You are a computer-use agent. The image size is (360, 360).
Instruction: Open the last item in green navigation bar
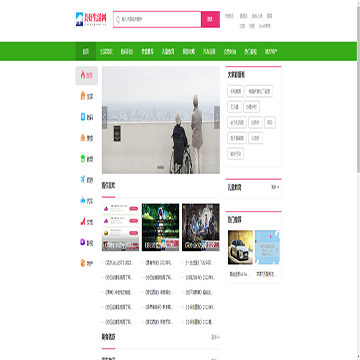(x=271, y=51)
